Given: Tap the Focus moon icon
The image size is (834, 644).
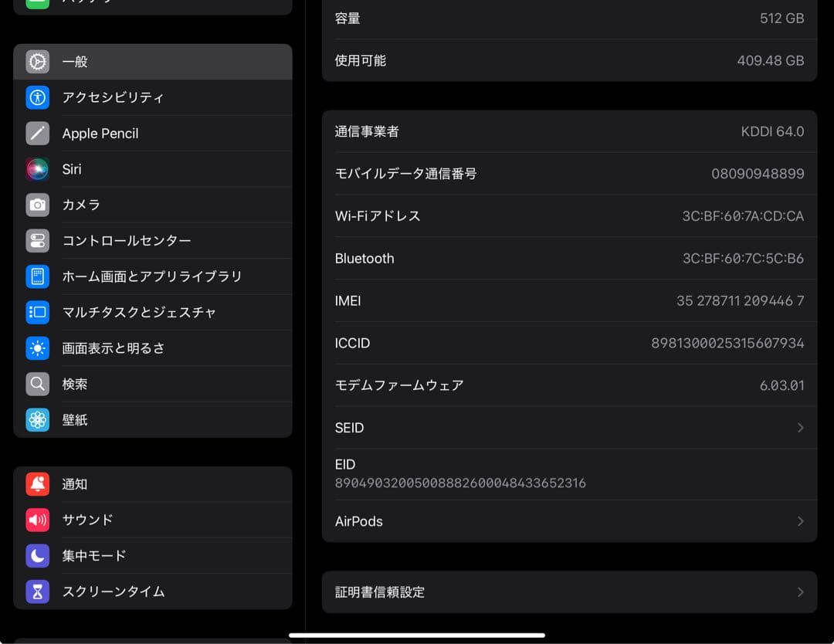Looking at the screenshot, I should (37, 556).
